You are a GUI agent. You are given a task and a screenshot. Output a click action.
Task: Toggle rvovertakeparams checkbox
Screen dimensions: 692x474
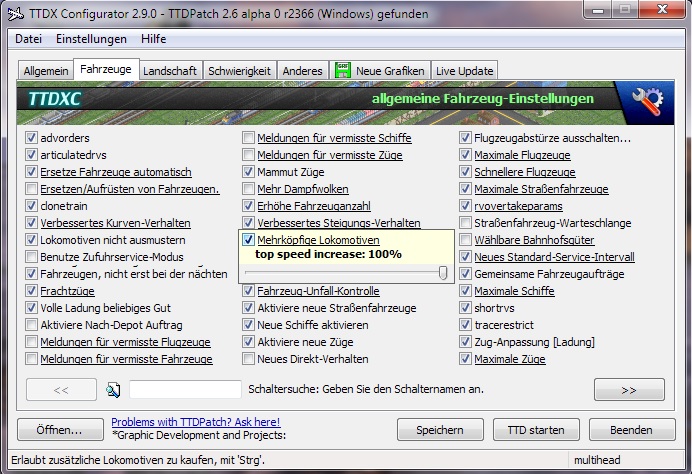(x=465, y=206)
